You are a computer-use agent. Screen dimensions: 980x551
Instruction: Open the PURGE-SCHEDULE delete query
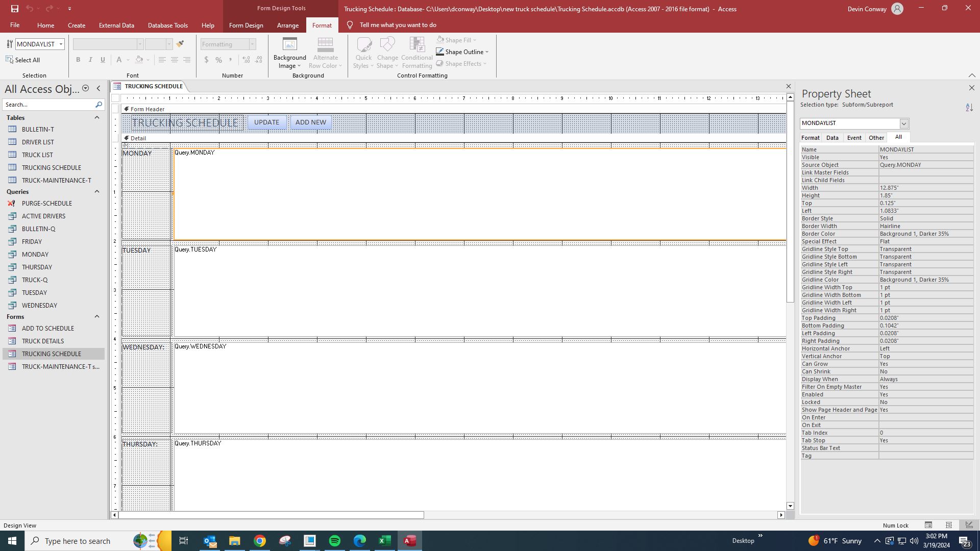point(46,203)
